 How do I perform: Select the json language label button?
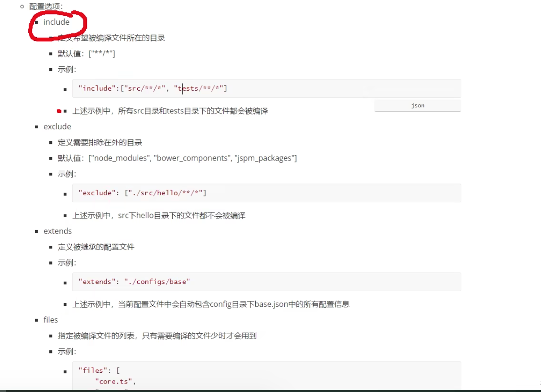418,105
